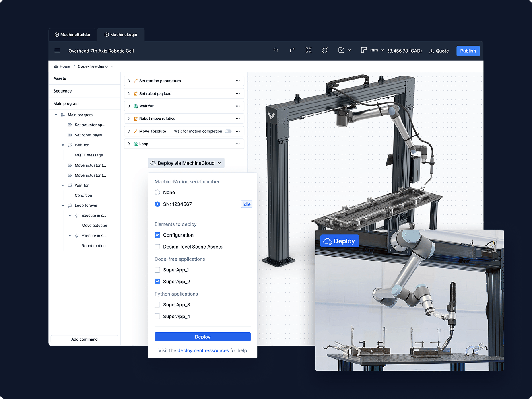Expand the Set motion parameters step

(x=129, y=81)
